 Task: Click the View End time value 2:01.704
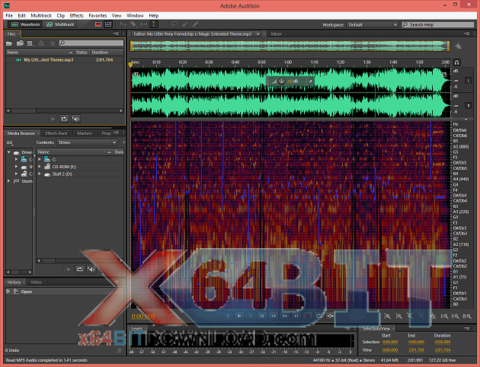click(x=416, y=350)
